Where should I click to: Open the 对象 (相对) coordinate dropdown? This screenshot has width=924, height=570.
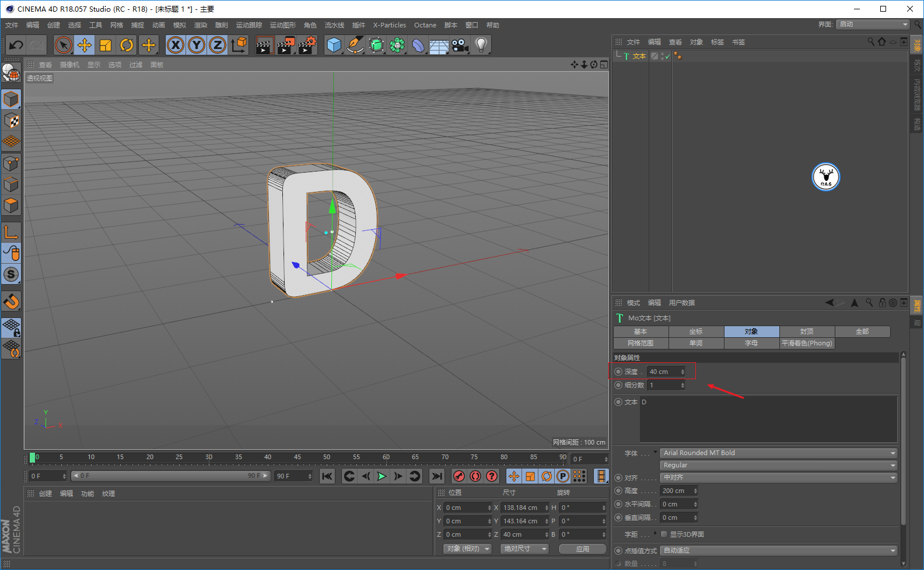[x=467, y=549]
